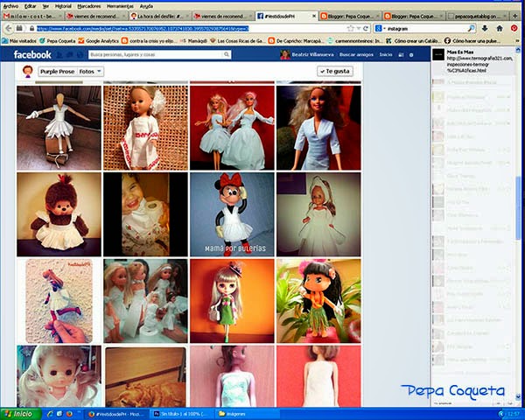Switch to Photoshop Sin título-1 taskbar item
Screen dimensions: 525x420
click(181, 414)
